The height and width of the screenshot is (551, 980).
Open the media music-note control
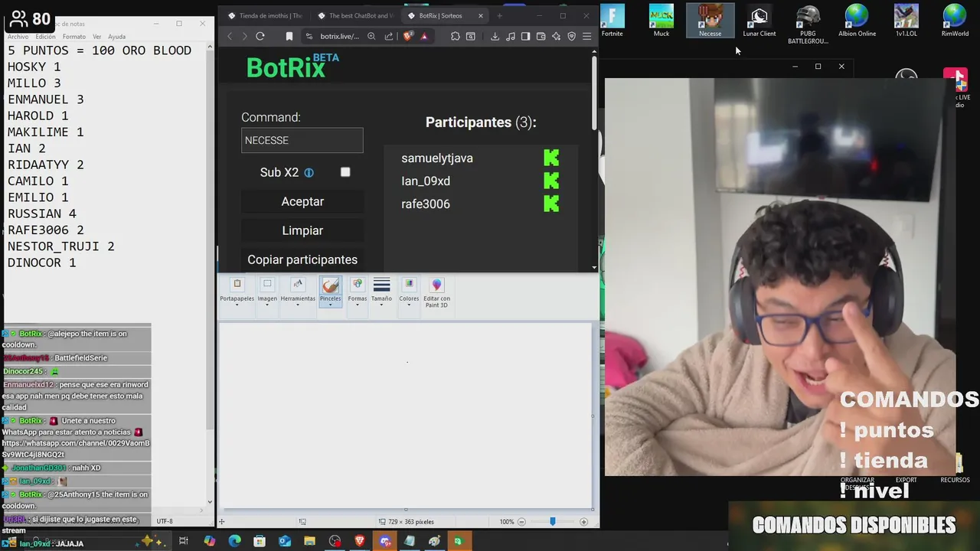point(511,36)
